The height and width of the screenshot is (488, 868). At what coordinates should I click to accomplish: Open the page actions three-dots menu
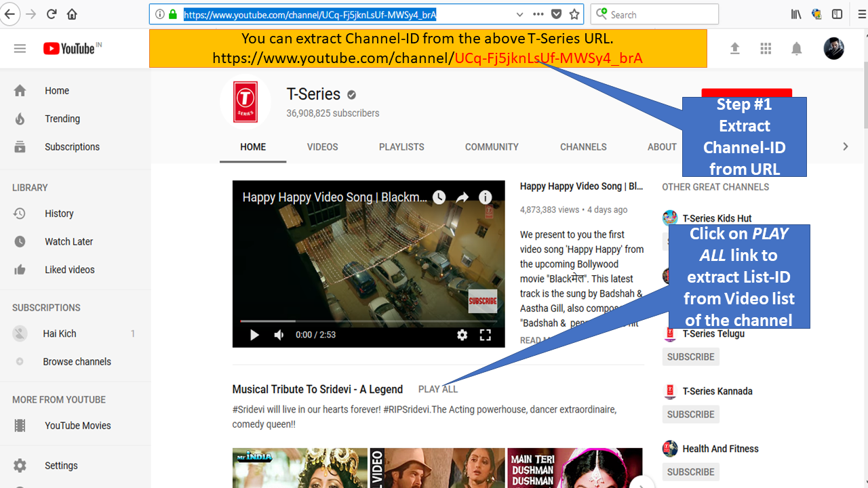538,14
